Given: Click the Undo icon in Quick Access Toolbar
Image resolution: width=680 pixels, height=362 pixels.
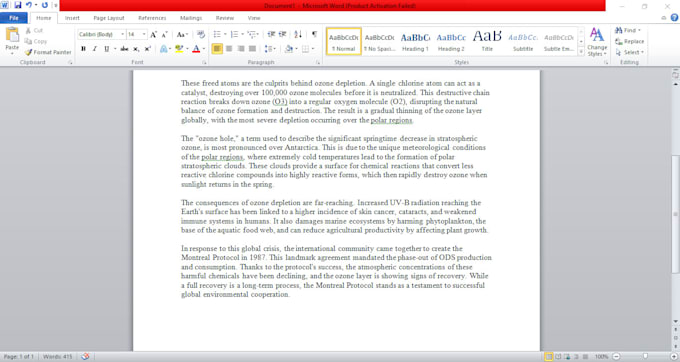Looking at the screenshot, I should pyautogui.click(x=29, y=5).
